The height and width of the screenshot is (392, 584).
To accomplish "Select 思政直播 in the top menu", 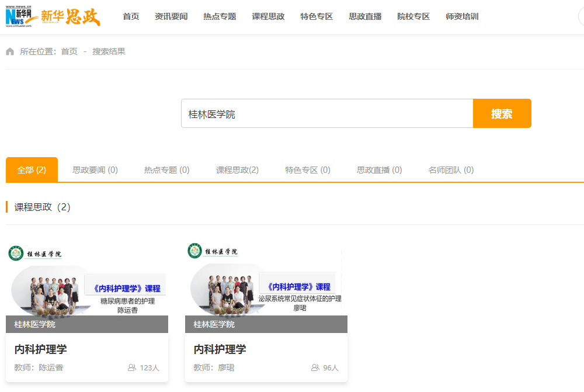I will 365,16.
